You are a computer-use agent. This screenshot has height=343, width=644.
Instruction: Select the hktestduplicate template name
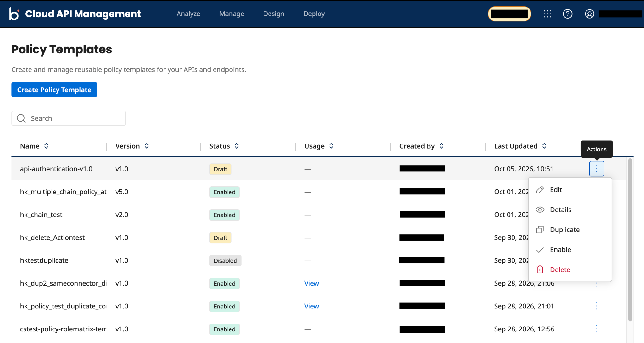click(x=44, y=260)
